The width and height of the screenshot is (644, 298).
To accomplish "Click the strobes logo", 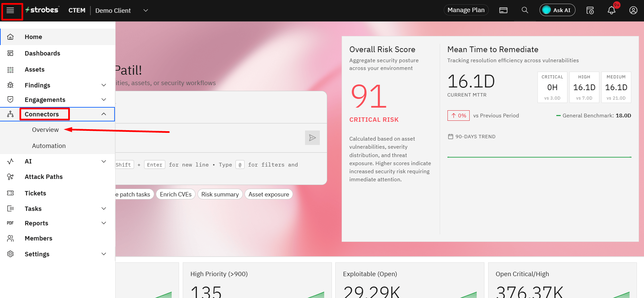I will pyautogui.click(x=42, y=10).
